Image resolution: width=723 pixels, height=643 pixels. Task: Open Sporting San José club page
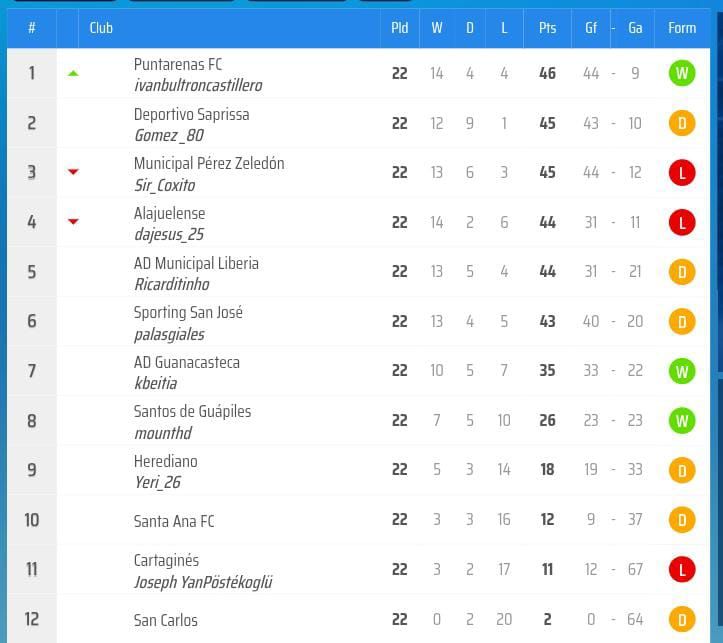188,312
